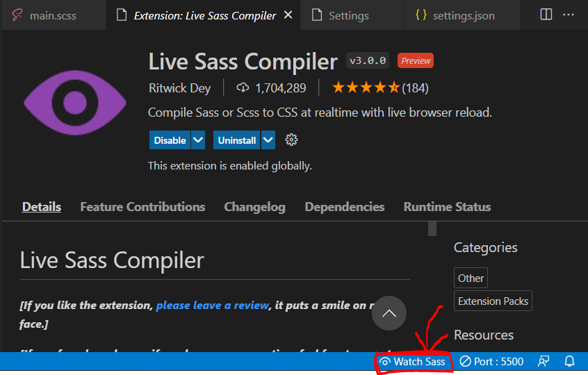Click the split editor right icon
Image resolution: width=588 pixels, height=375 pixels.
546,15
